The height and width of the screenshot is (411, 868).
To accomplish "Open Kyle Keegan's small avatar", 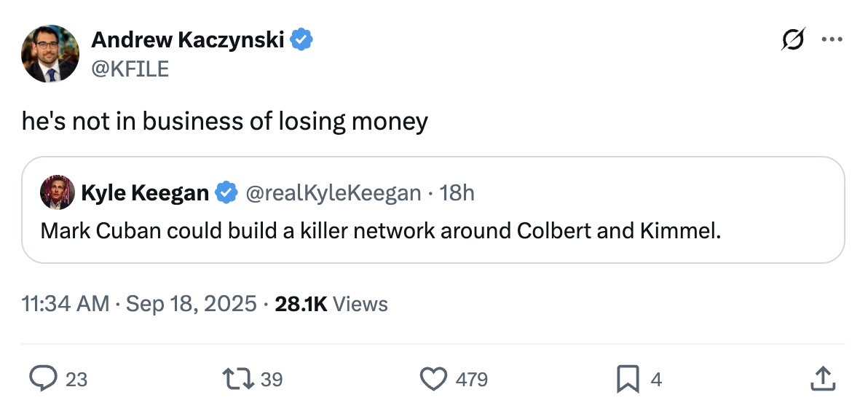I will pyautogui.click(x=58, y=192).
